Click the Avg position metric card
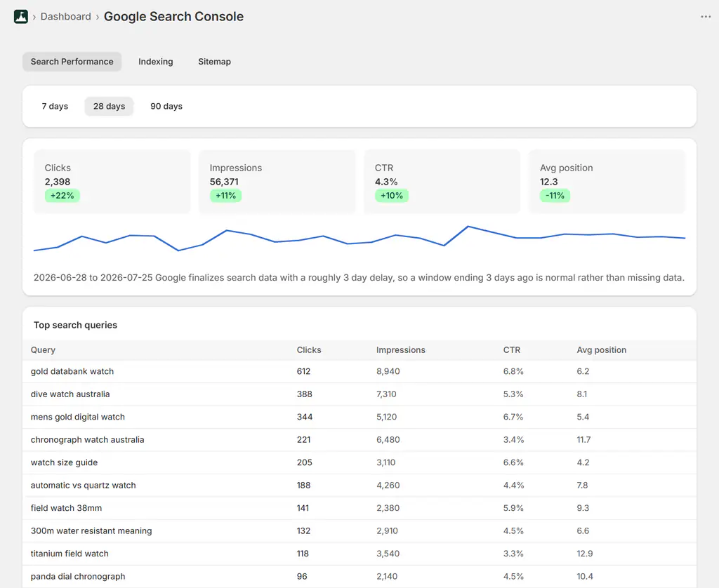Viewport: 719px width, 588px height. tap(607, 182)
